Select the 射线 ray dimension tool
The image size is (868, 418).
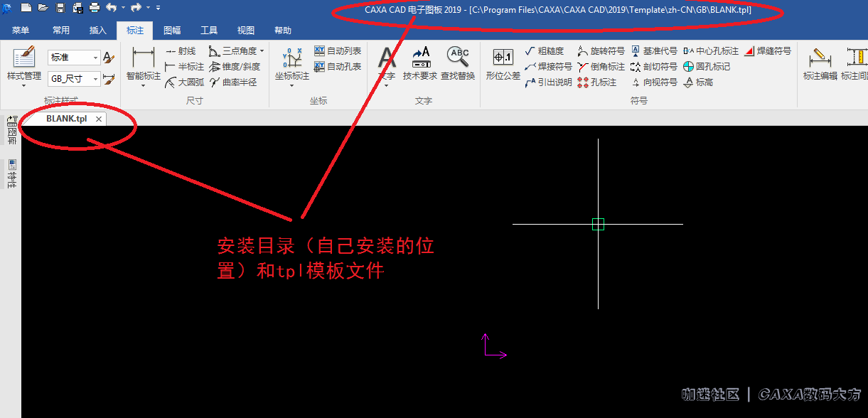point(181,51)
